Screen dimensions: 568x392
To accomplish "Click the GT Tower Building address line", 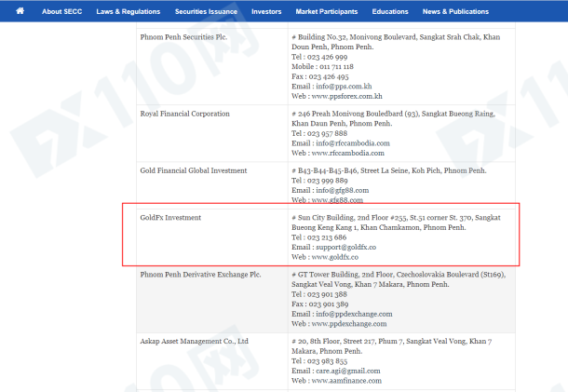I will coord(399,279).
